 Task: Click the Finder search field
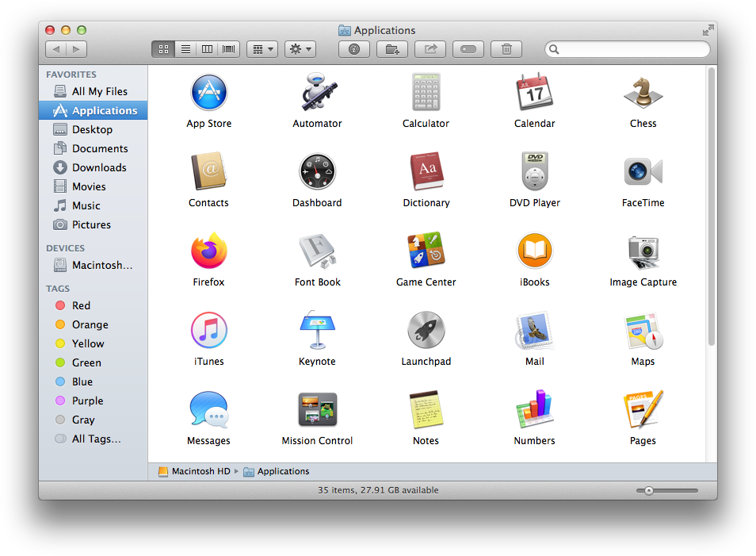pos(632,49)
